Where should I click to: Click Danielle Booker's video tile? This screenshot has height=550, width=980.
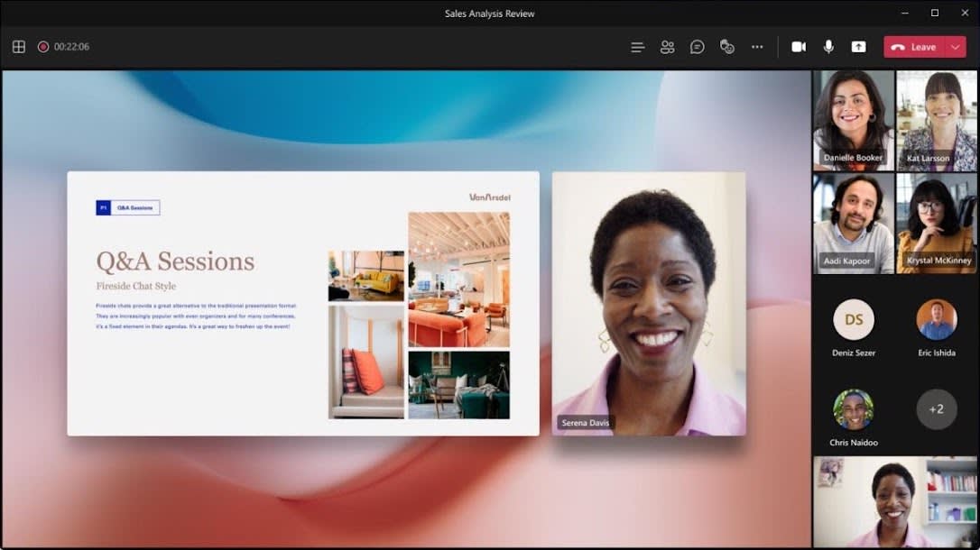853,117
